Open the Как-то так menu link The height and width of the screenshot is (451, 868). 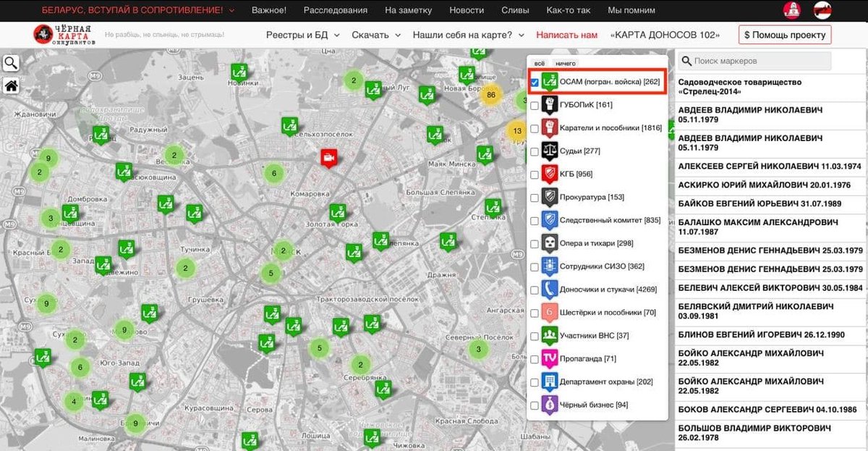click(x=569, y=10)
